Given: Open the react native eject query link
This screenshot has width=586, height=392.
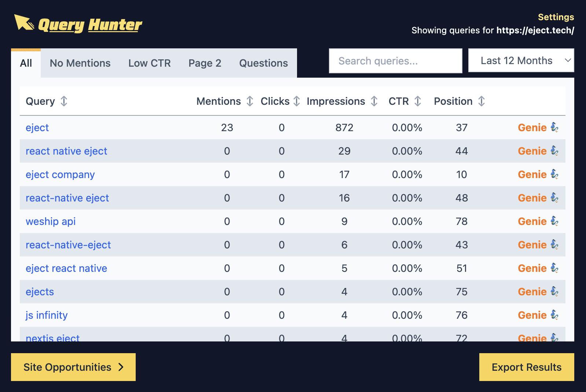Looking at the screenshot, I should tap(66, 151).
